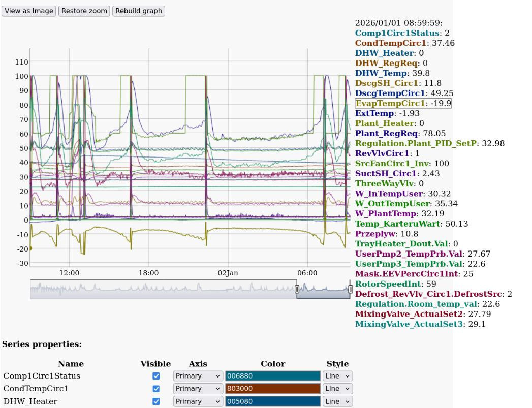The height and width of the screenshot is (408, 532).
Task: Click the 006880 color field for Comp1Circ1Status
Action: pyautogui.click(x=272, y=376)
